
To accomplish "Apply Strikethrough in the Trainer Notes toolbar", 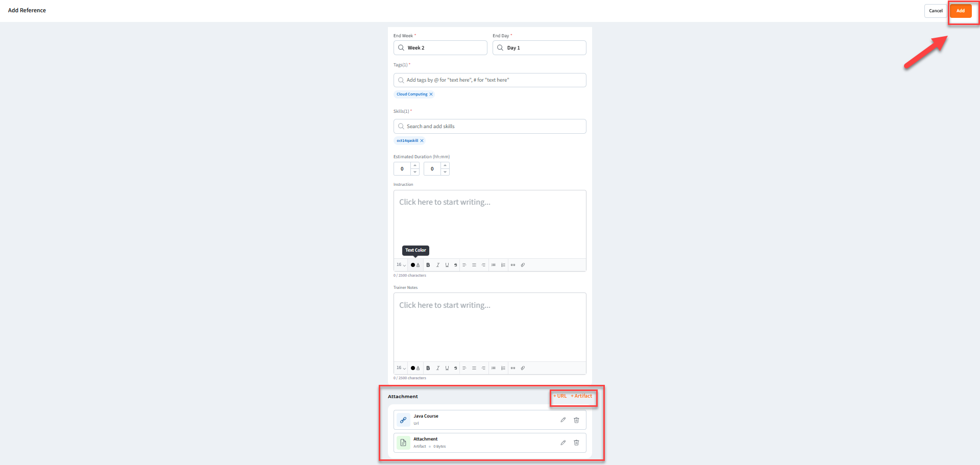I will pyautogui.click(x=456, y=368).
